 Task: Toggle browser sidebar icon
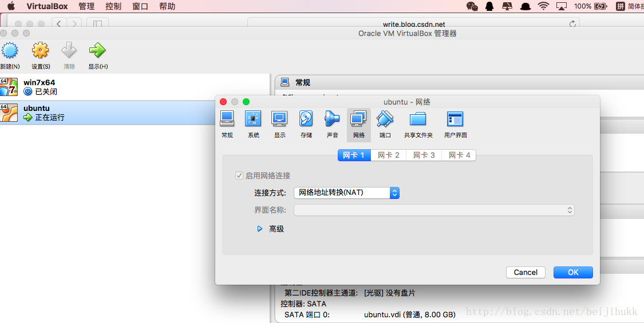point(97,24)
